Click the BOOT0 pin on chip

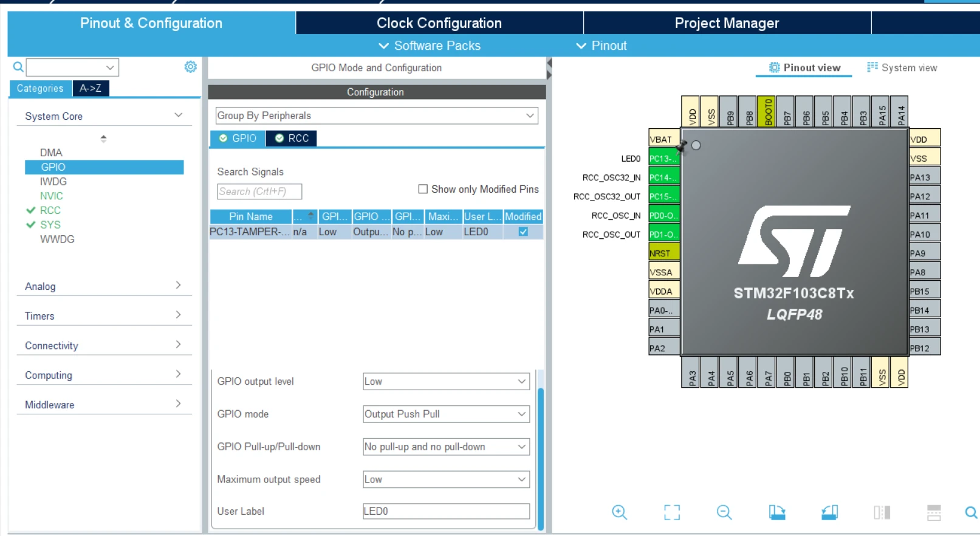tap(767, 111)
